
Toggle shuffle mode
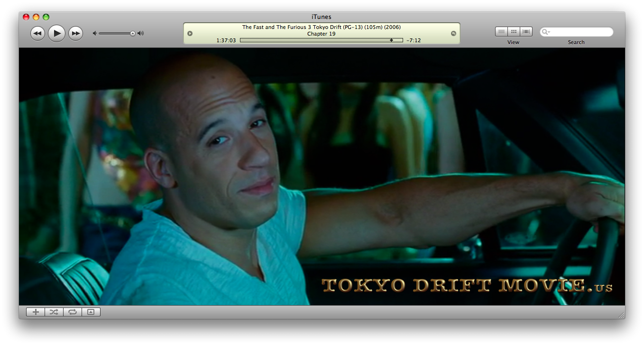[x=54, y=312]
